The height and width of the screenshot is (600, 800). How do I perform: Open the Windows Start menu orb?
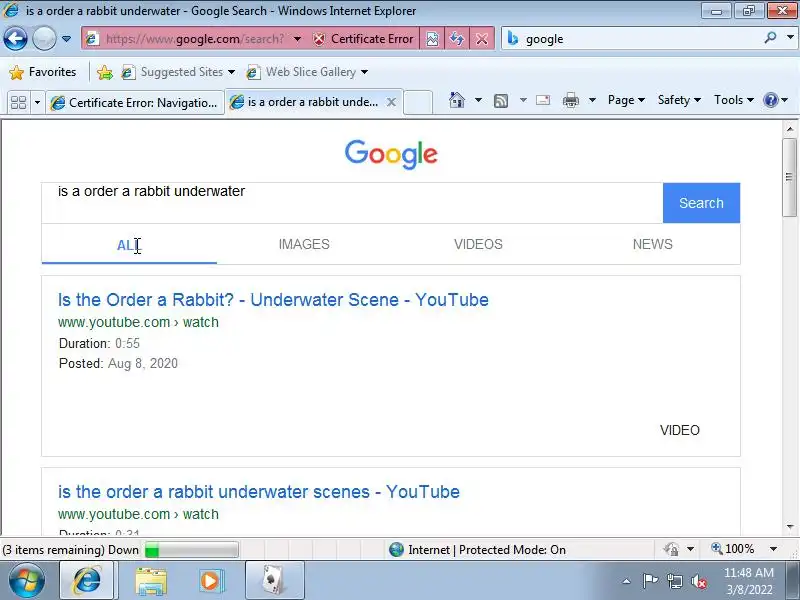(x=27, y=580)
